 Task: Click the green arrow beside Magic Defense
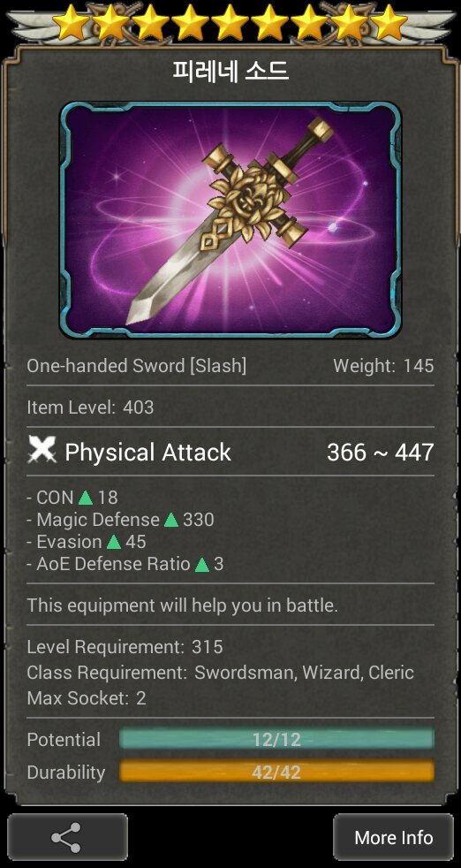pos(171,520)
